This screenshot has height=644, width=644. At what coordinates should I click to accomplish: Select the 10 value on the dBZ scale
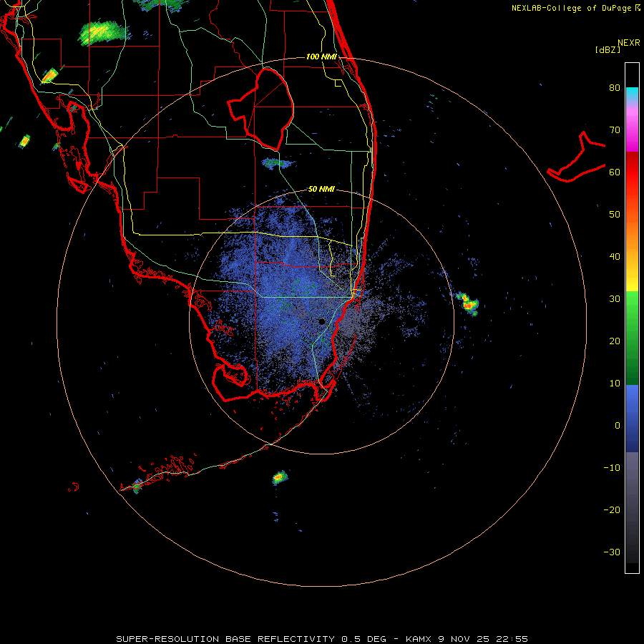point(615,384)
